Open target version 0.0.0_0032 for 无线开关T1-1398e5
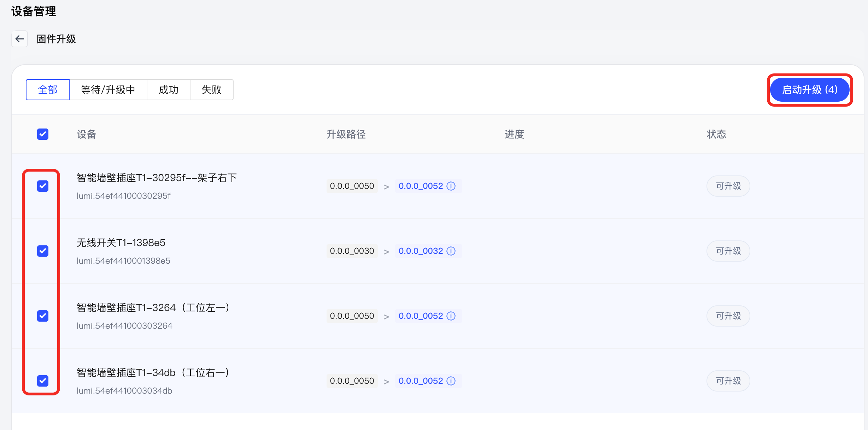This screenshot has width=868, height=430. 421,251
